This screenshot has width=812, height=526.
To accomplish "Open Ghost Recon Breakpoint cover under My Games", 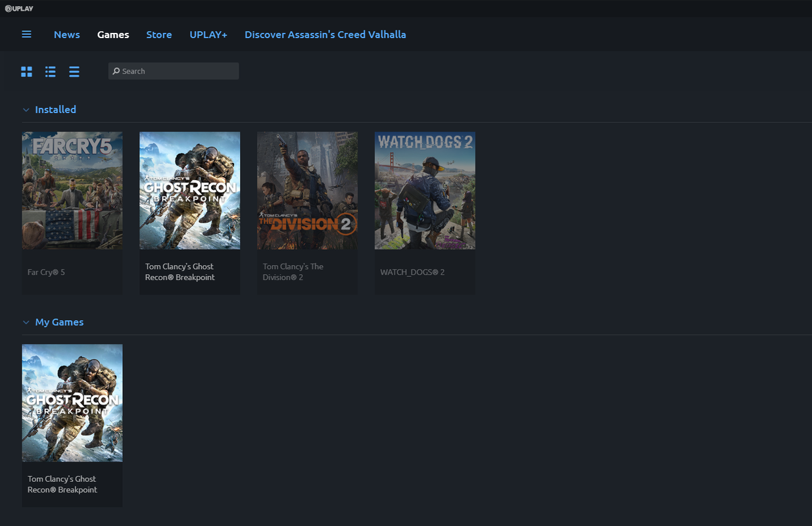I will click(x=72, y=403).
